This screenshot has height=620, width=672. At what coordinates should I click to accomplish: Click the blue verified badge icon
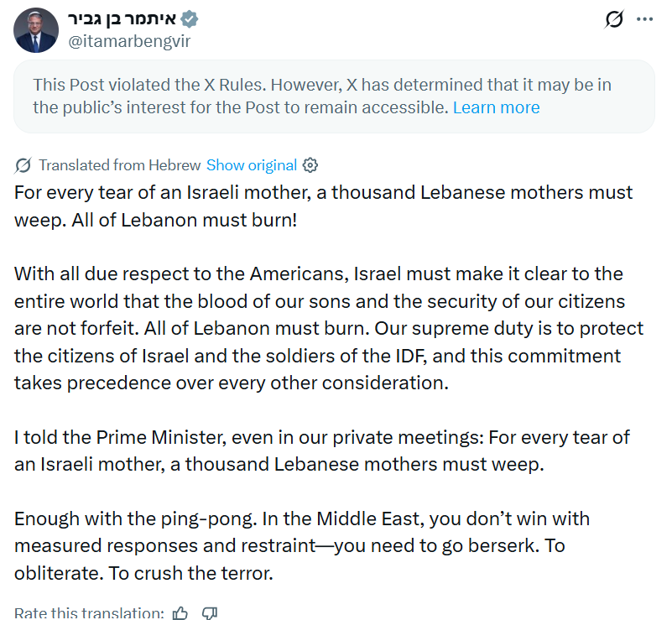(189, 19)
